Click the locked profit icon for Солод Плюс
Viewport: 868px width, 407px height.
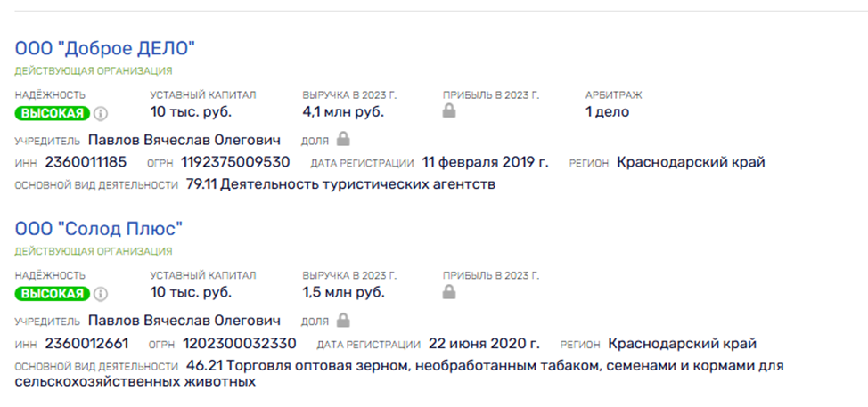point(449,292)
